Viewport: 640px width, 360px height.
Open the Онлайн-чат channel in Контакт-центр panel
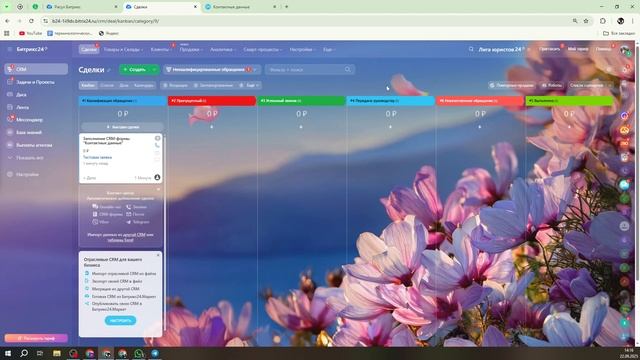tap(107, 207)
